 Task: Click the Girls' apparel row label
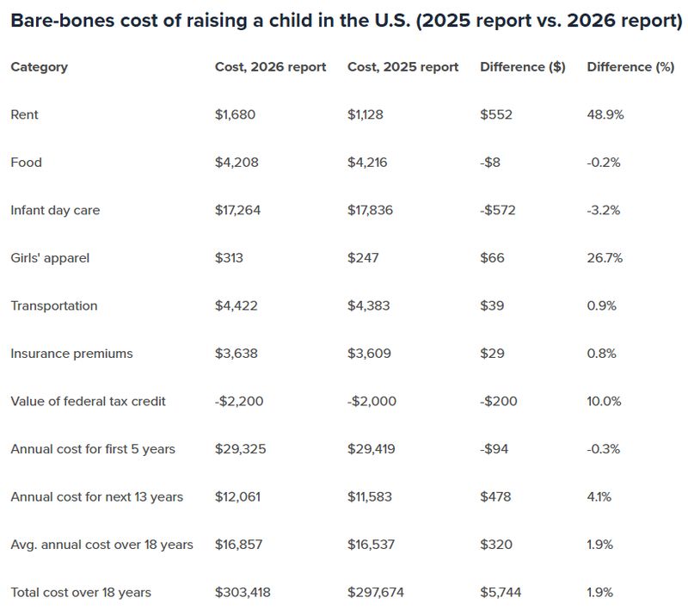click(50, 258)
